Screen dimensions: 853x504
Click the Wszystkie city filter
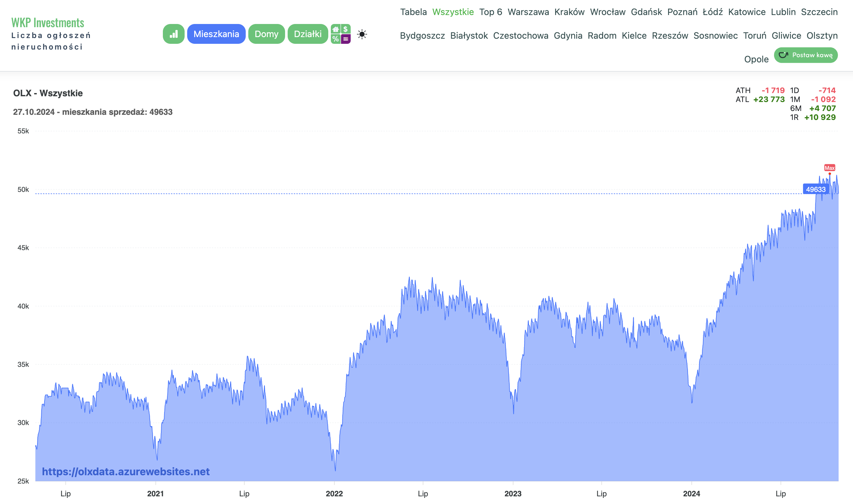(x=453, y=12)
